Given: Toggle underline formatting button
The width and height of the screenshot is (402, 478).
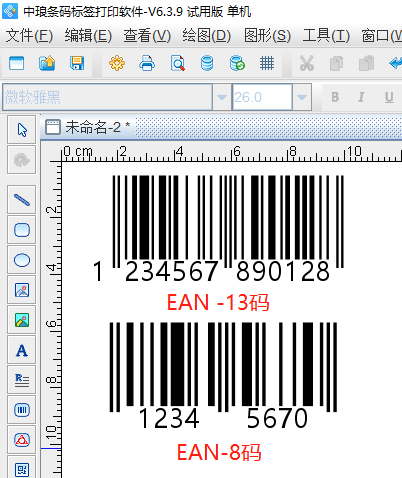Looking at the screenshot, I should (389, 97).
